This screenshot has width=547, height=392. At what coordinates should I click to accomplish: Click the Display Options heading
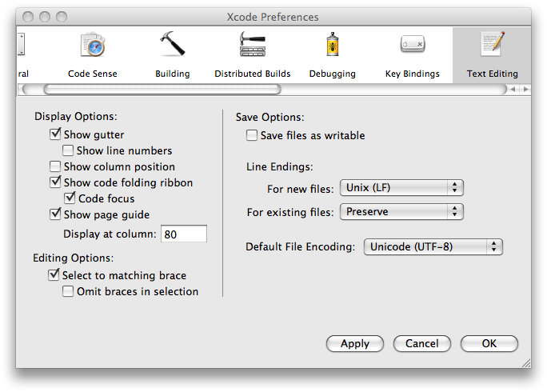click(76, 116)
